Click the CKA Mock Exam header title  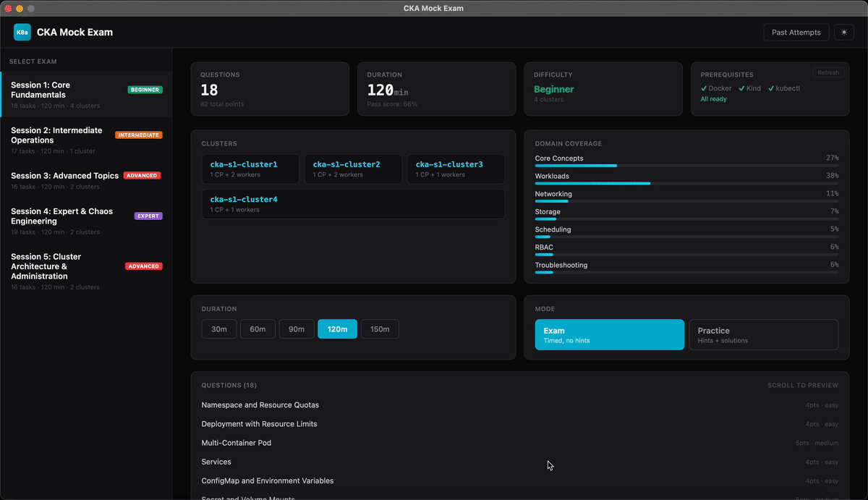(x=75, y=32)
